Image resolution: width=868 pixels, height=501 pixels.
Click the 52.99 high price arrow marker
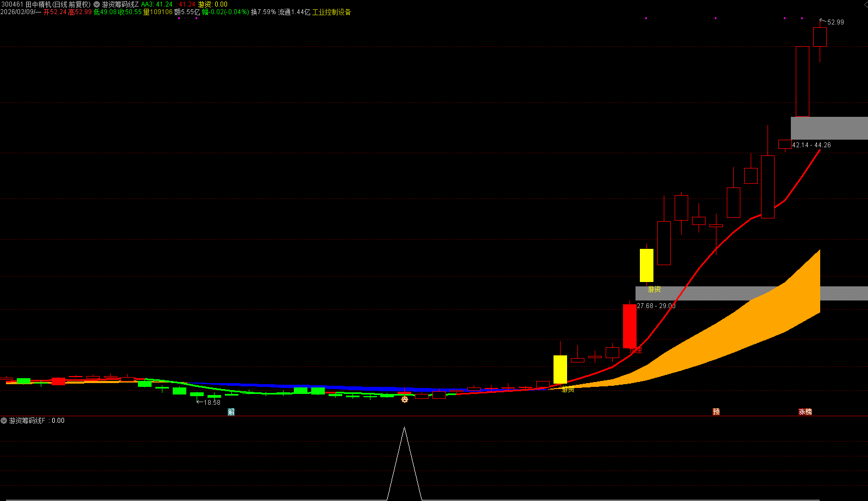[x=832, y=22]
